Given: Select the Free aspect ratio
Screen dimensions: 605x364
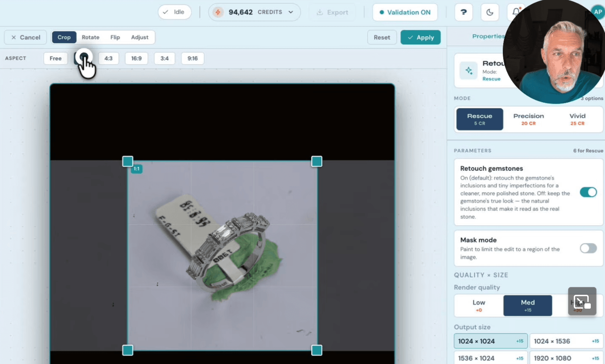Looking at the screenshot, I should [x=55, y=58].
